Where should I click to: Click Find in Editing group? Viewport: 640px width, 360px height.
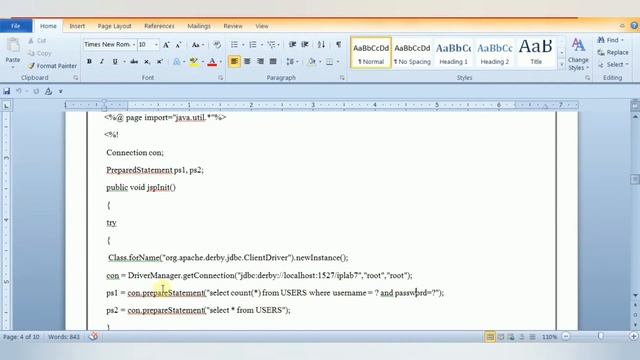point(610,40)
